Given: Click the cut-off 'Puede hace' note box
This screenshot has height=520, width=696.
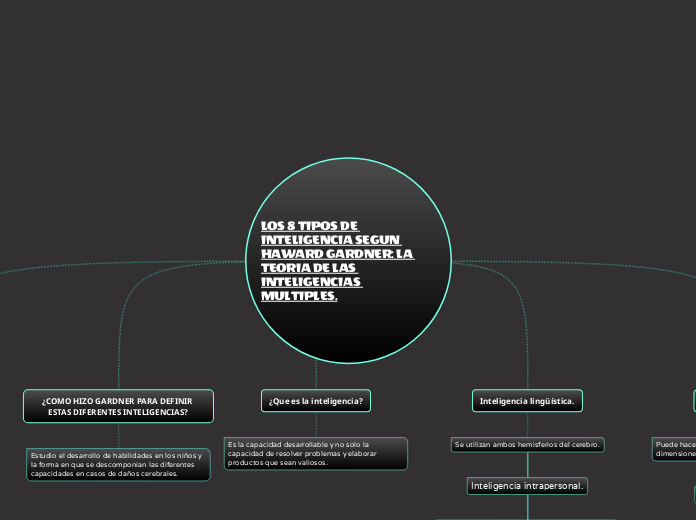Looking at the screenshot, I should [674, 449].
